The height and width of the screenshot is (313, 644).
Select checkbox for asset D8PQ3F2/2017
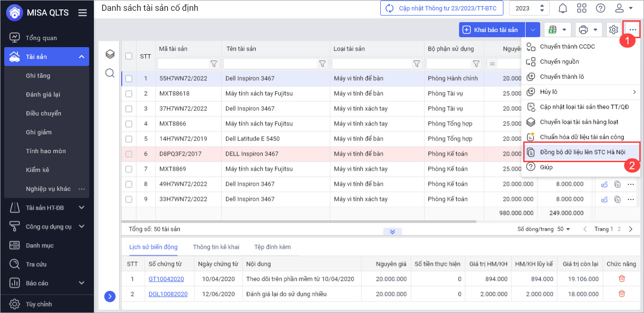tap(129, 154)
